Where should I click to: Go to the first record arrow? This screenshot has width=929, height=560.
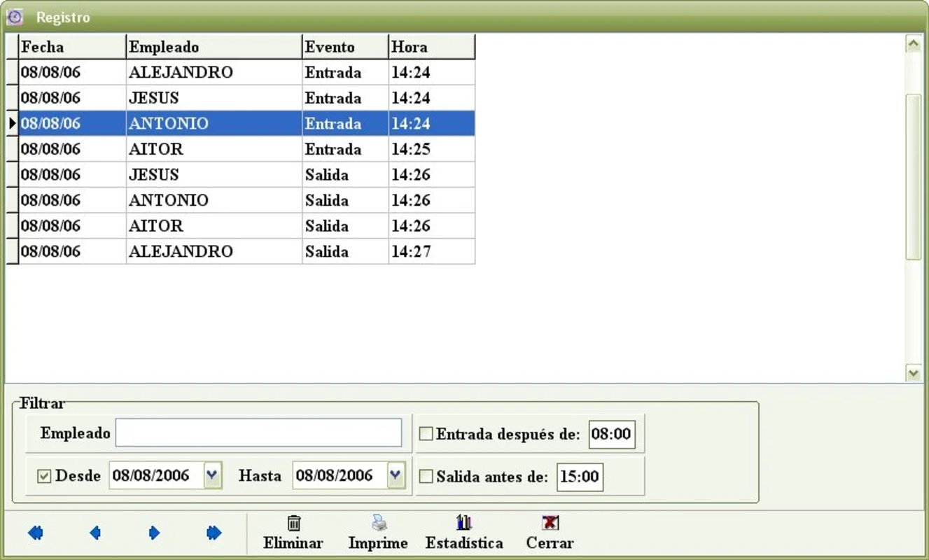click(x=36, y=533)
